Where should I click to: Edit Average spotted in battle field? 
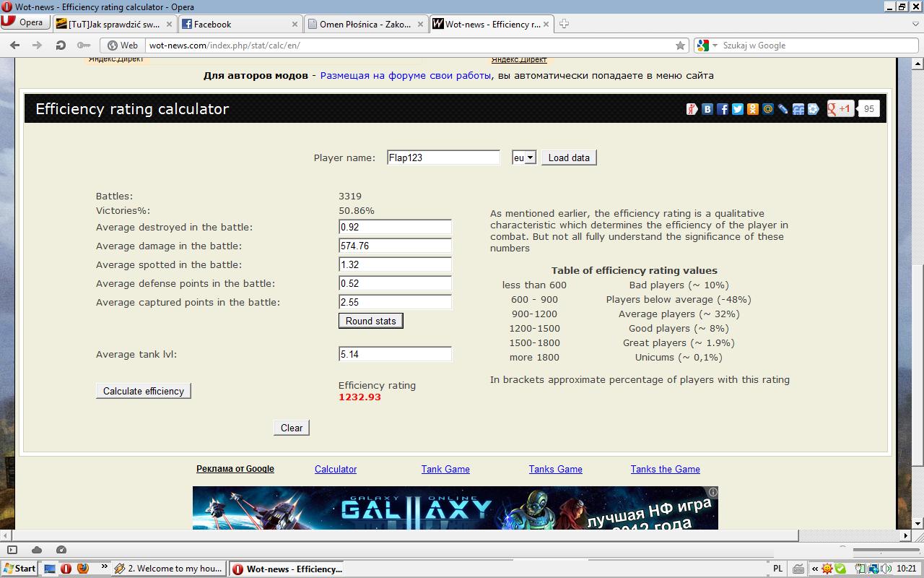[x=395, y=264]
